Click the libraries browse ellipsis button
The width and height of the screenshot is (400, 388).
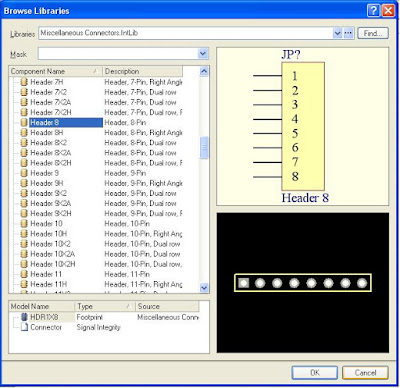coord(348,33)
